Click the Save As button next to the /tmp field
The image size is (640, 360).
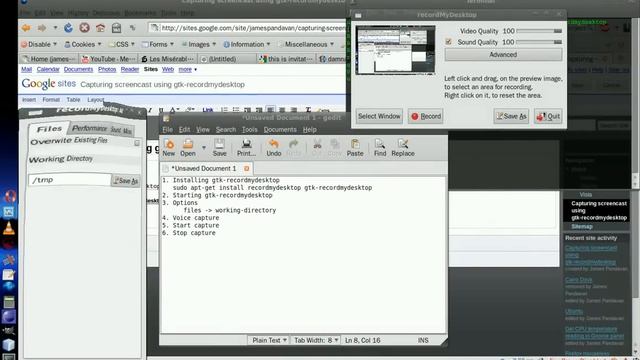click(125, 181)
